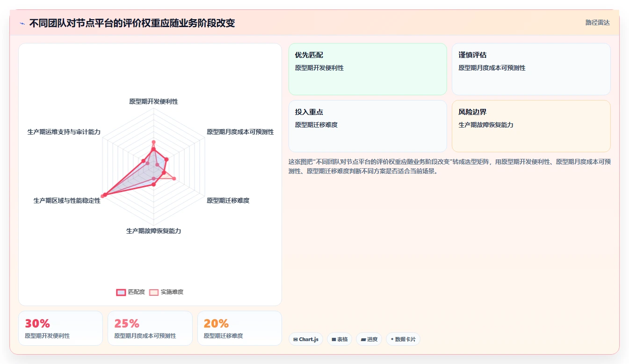The height and width of the screenshot is (364, 629).
Task: Click the radar axis label 生产期运维支持与审计能力
Action: (64, 132)
